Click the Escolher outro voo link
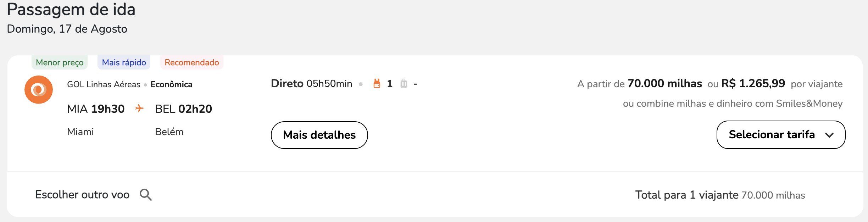Screen dimensions: 868x222 [x=82, y=195]
